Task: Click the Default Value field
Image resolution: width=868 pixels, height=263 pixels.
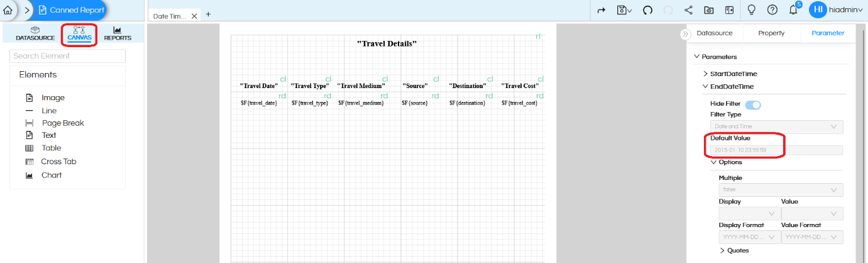Action: point(777,150)
